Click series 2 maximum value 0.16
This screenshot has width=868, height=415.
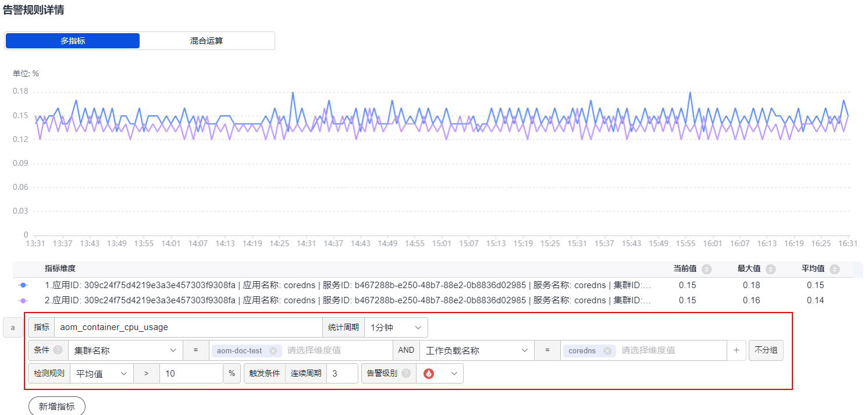[x=751, y=300]
